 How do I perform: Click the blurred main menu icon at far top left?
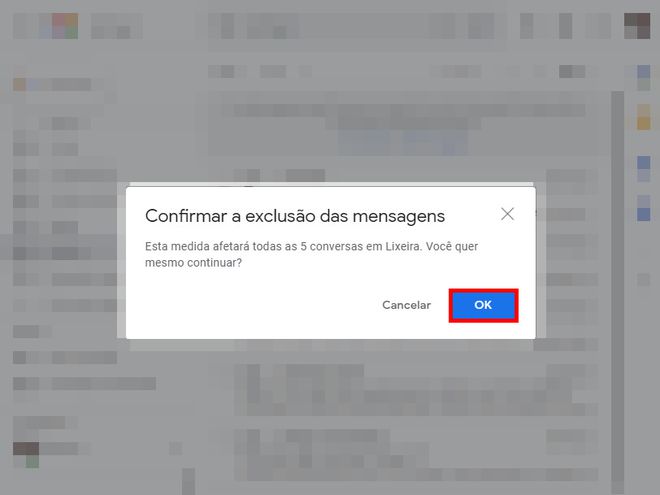pyautogui.click(x=26, y=26)
